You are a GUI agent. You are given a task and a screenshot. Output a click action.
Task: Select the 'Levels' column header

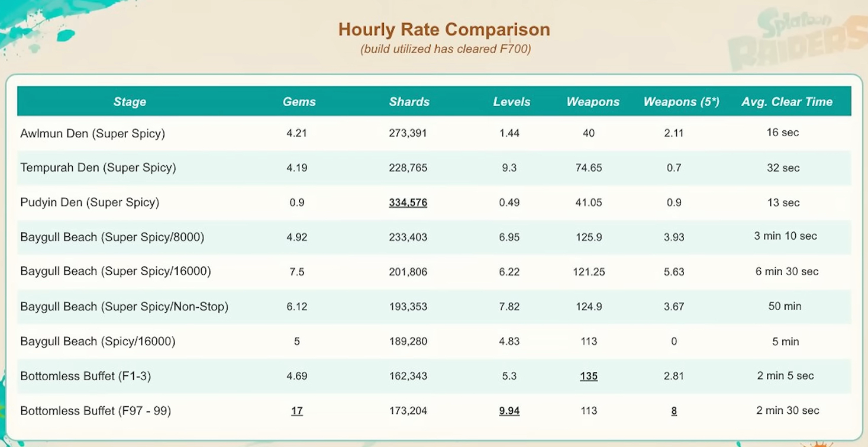tap(512, 102)
